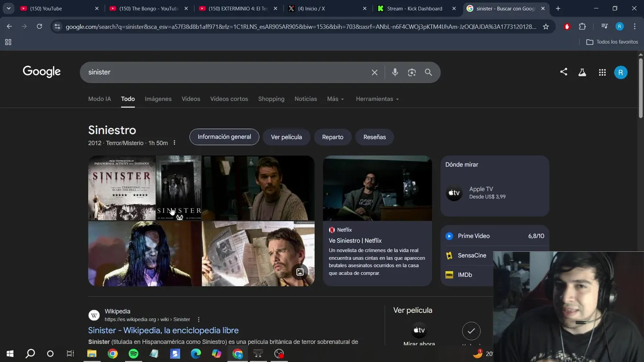
Task: Open the bookmarks bar apps grid icon
Action: click(8, 42)
